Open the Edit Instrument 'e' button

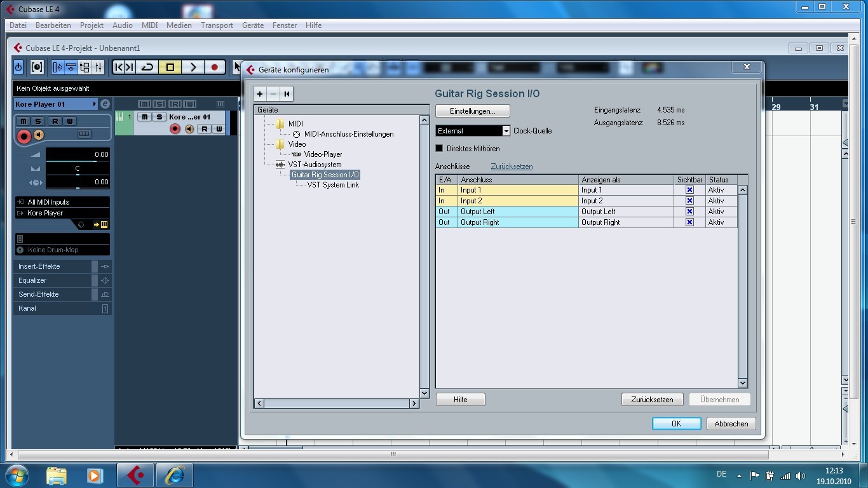[x=105, y=104]
